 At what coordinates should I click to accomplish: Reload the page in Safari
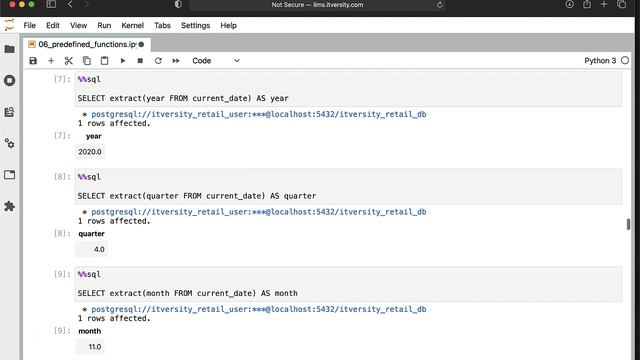[x=440, y=5]
